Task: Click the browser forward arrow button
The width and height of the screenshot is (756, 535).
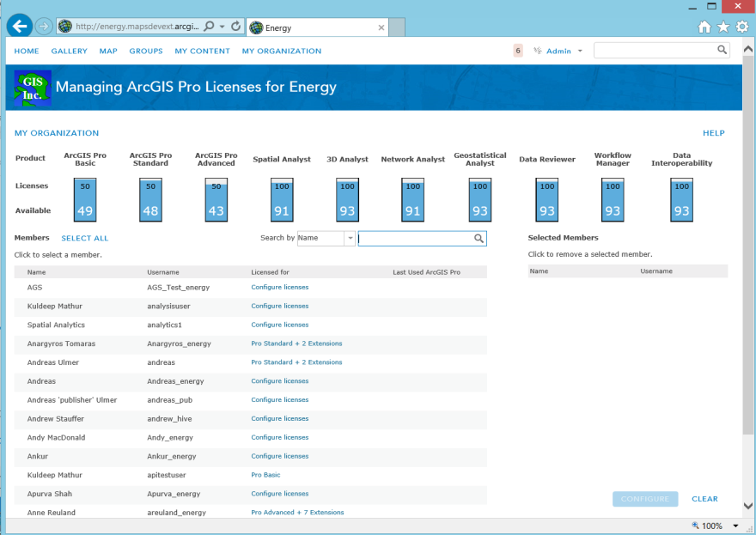Action: point(44,26)
